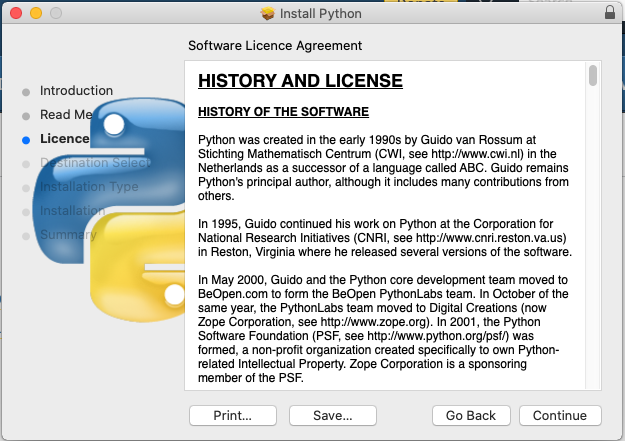Click the HISTORY AND LICENSE heading

pyautogui.click(x=301, y=81)
